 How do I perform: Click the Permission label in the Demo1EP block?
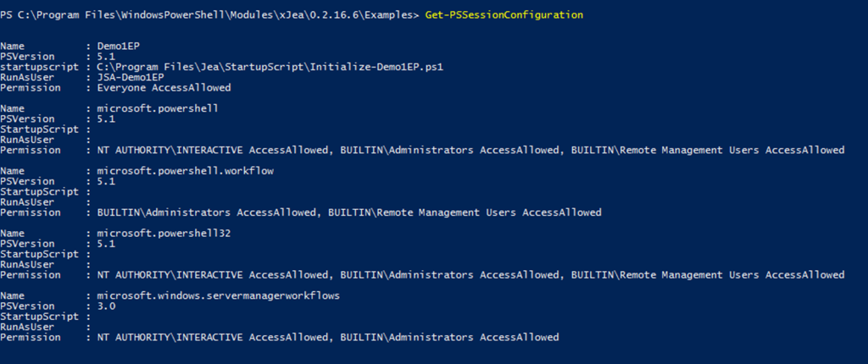coord(31,87)
